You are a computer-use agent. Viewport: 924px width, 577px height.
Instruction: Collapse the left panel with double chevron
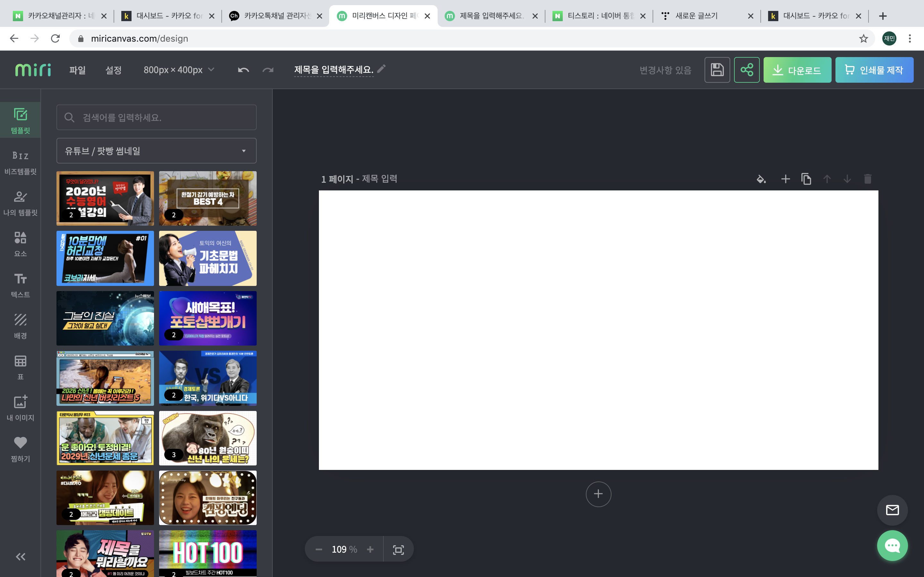(20, 557)
